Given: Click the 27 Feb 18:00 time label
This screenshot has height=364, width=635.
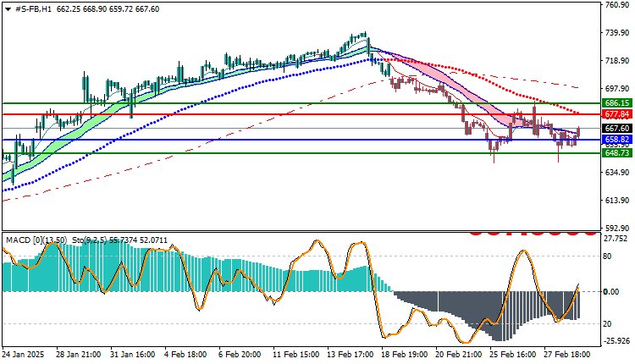Looking at the screenshot, I should tap(567, 355).
